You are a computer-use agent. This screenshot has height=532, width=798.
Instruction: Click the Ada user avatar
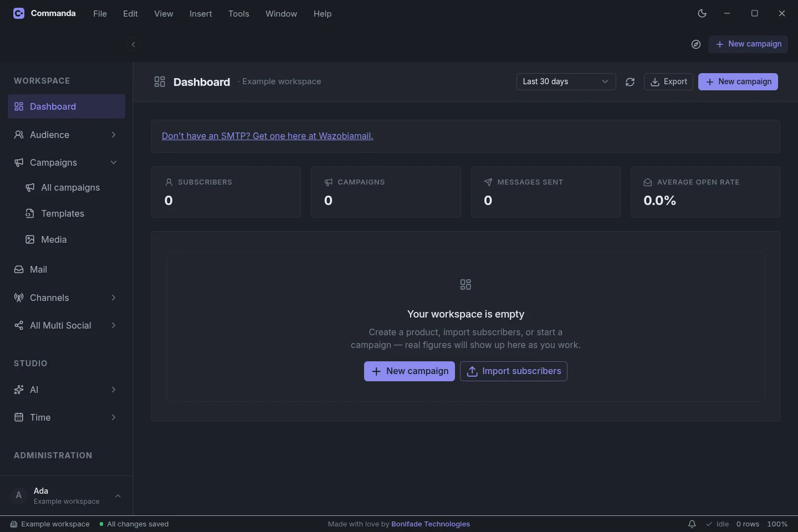(x=19, y=495)
